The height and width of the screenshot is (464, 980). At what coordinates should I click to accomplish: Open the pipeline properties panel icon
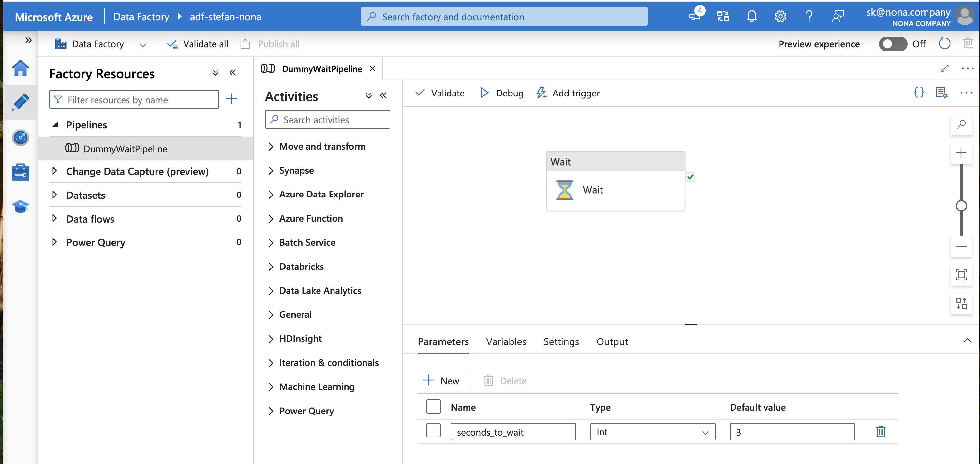pyautogui.click(x=941, y=93)
